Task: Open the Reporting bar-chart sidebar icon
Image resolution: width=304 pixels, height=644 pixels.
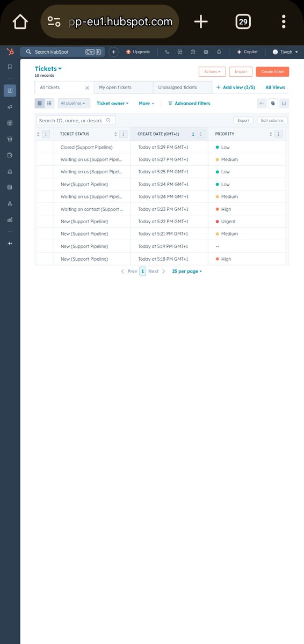Action: [10, 219]
